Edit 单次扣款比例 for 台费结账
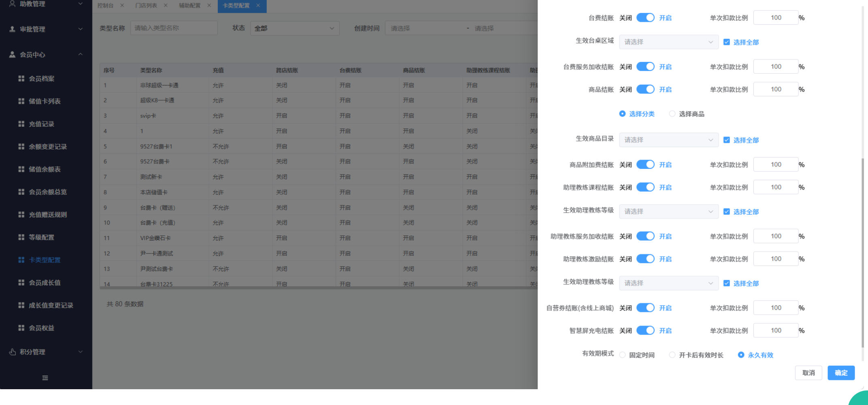The image size is (868, 405). click(776, 18)
